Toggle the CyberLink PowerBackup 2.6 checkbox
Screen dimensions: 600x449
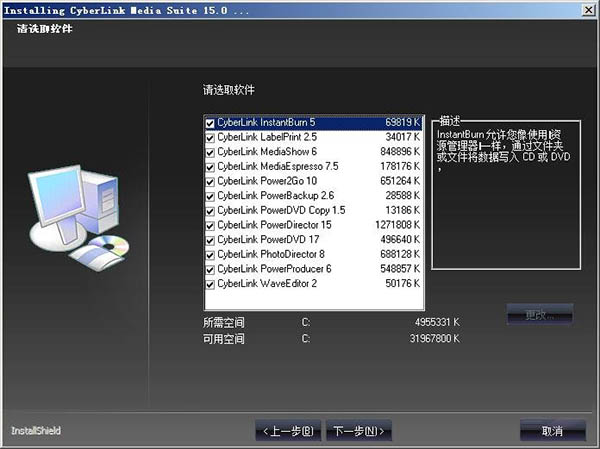pos(210,196)
